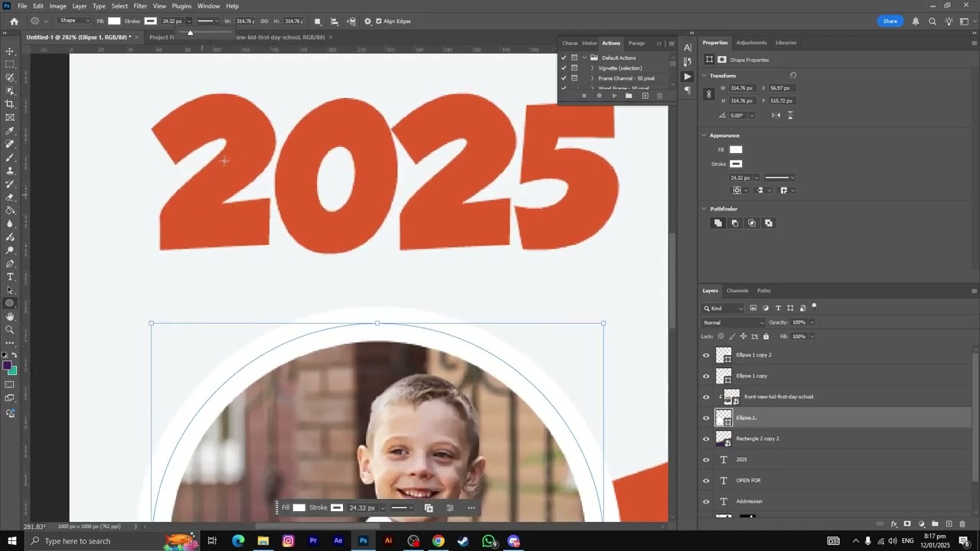Open the layer Fill dropdown arrow

[812, 337]
